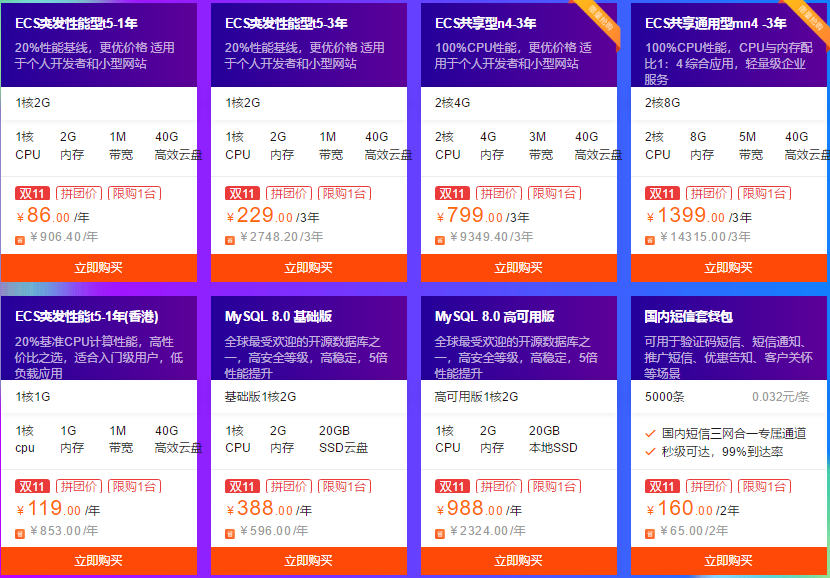Screen dimensions: 830x578
Task: Click the ¥799.00/3年 price
Action: (483, 216)
